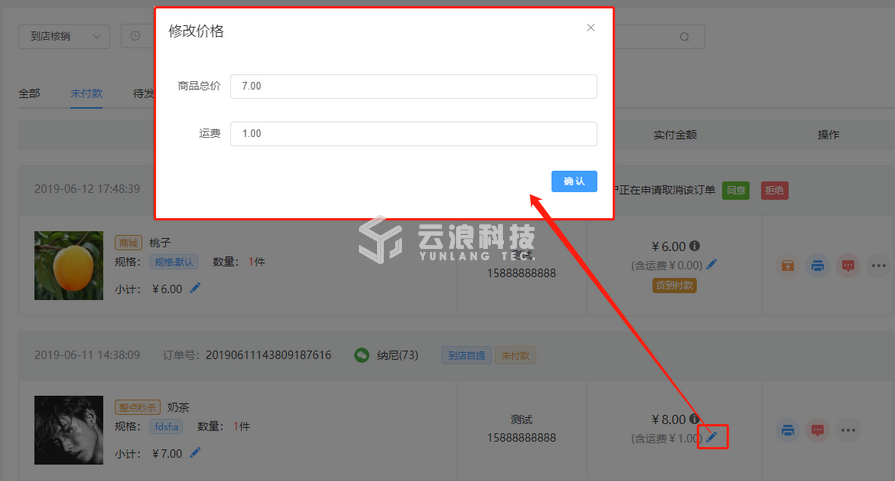The image size is (895, 481).
Task: Click the edit pencil next to 含运费 ¥0.00
Action: tap(712, 265)
